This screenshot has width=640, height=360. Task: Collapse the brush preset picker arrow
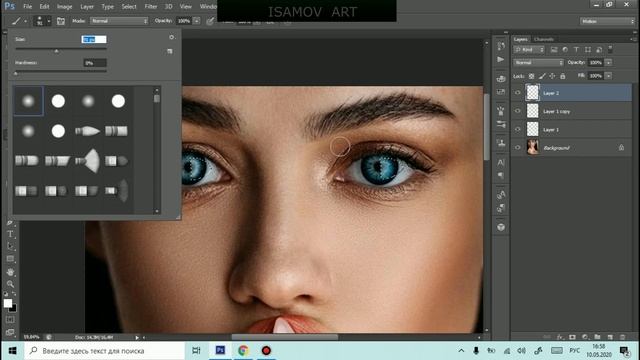(49, 21)
